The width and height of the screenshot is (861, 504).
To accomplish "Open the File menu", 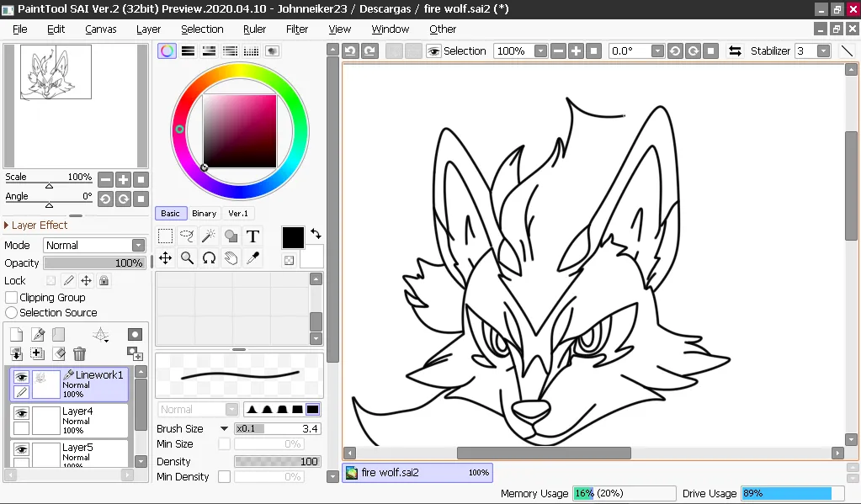I will pyautogui.click(x=19, y=29).
